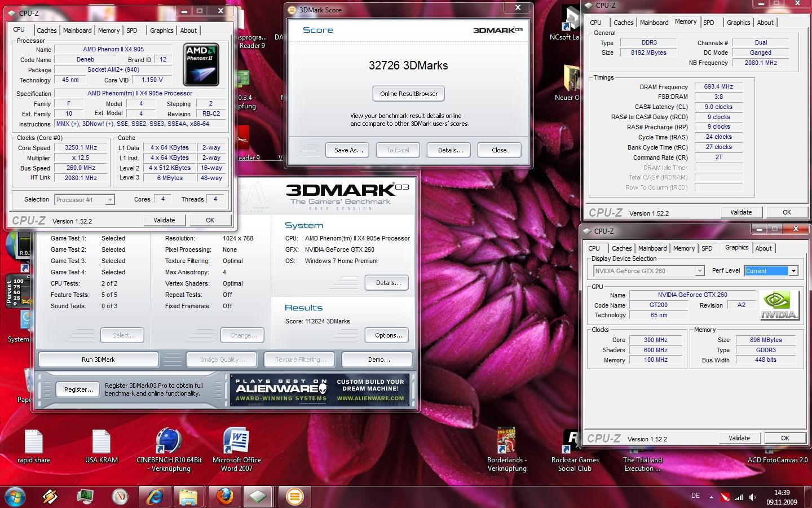
Task: Click the Bus Width 448 bits value
Action: tap(765, 360)
